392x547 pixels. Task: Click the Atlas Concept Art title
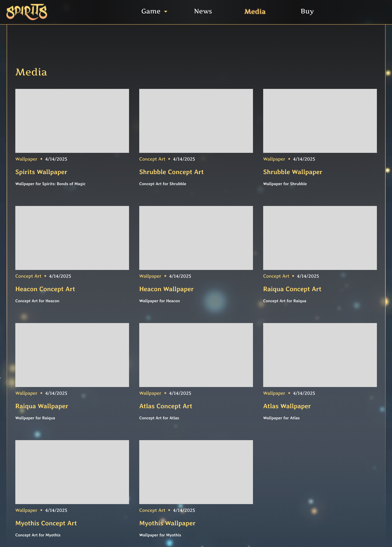coord(166,406)
